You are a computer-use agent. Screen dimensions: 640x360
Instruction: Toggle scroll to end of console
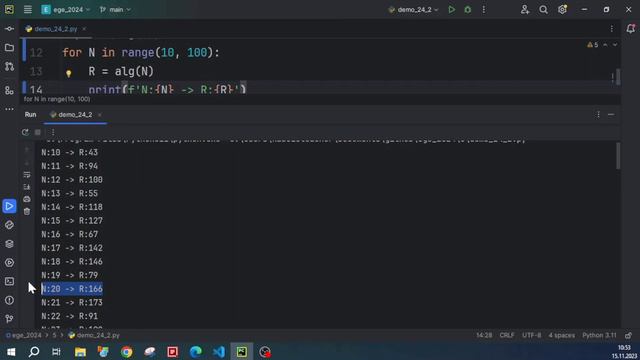27,187
